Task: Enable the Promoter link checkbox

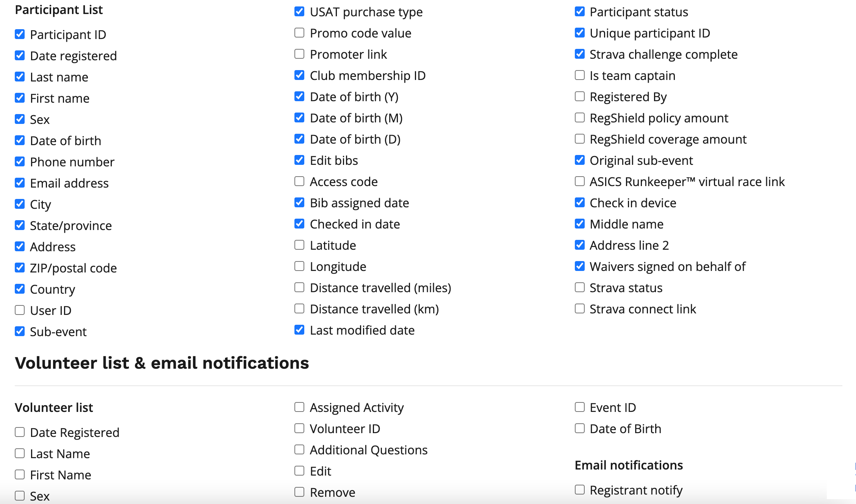Action: 299,54
